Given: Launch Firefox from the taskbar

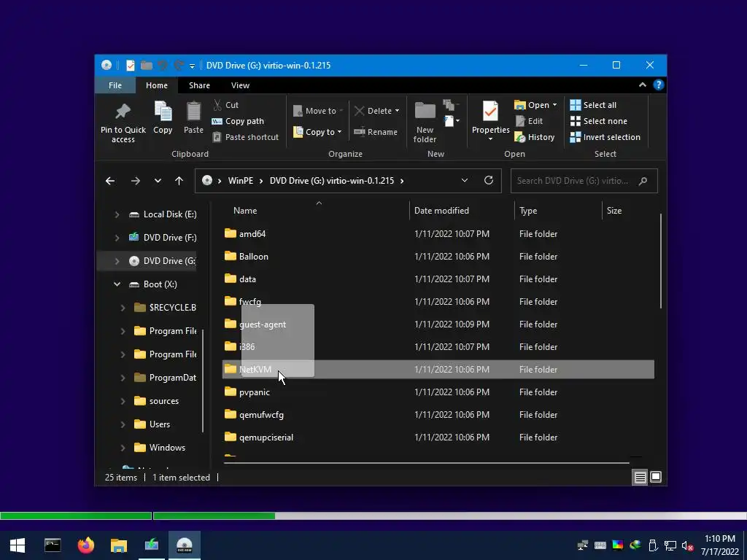Looking at the screenshot, I should [86, 545].
